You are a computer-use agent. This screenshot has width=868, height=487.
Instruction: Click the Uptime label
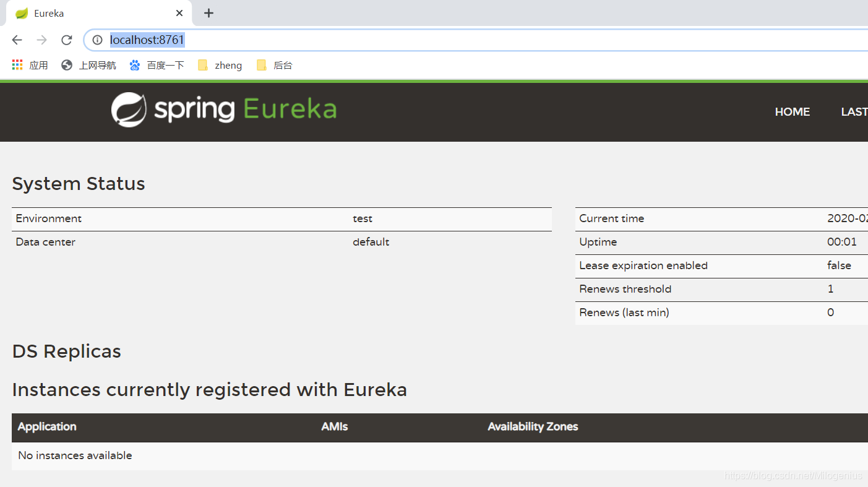(598, 242)
